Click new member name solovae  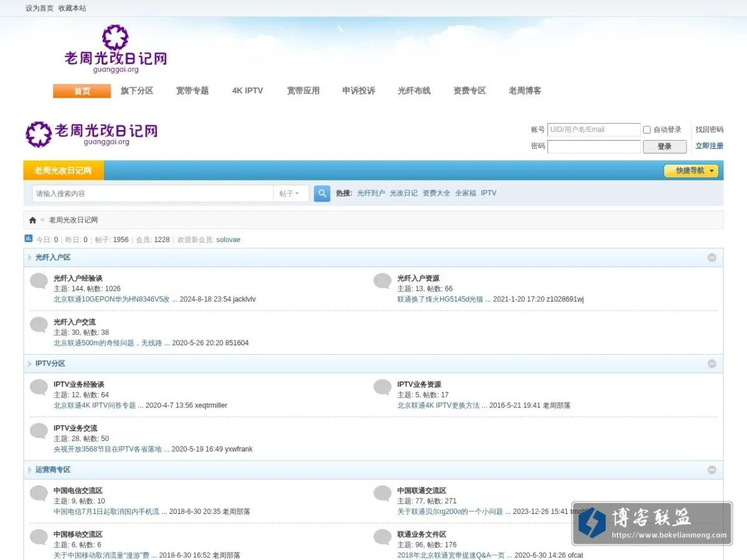228,240
